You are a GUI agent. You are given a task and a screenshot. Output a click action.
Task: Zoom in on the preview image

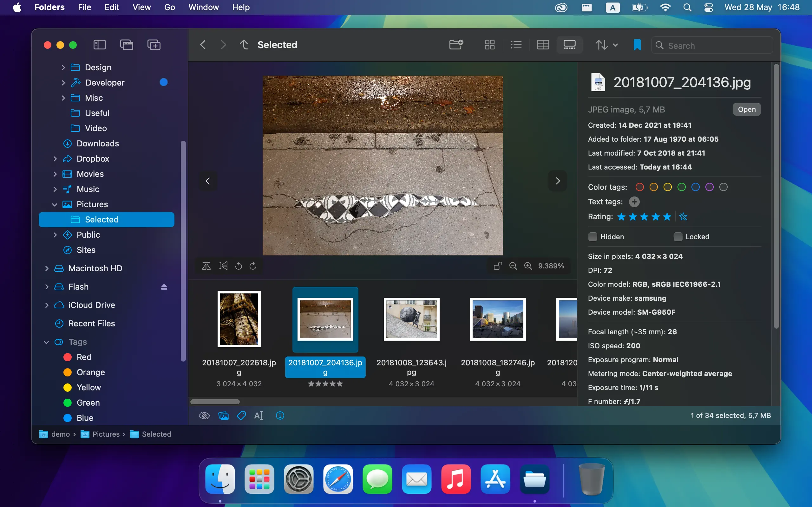[528, 266]
